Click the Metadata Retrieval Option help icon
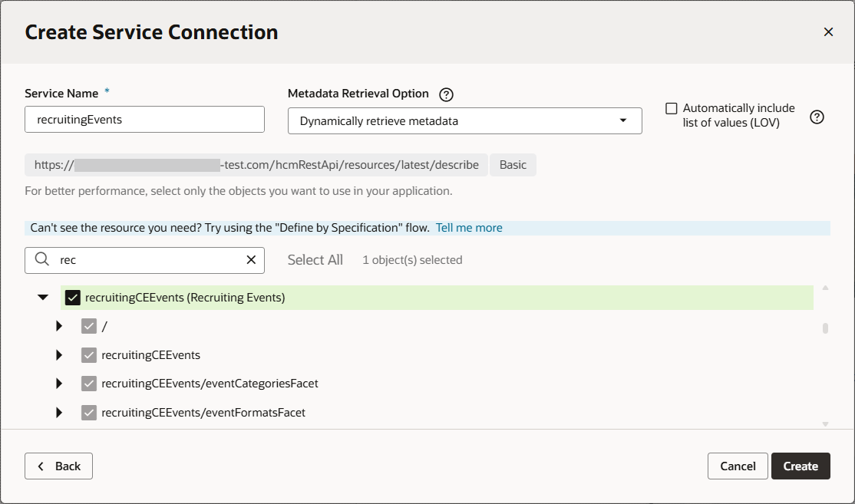 click(x=446, y=94)
